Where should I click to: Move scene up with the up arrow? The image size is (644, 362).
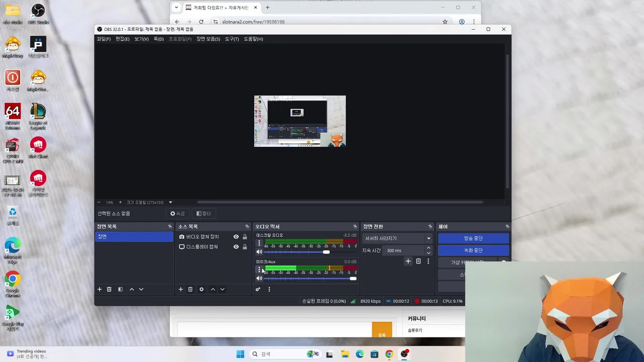click(x=132, y=289)
